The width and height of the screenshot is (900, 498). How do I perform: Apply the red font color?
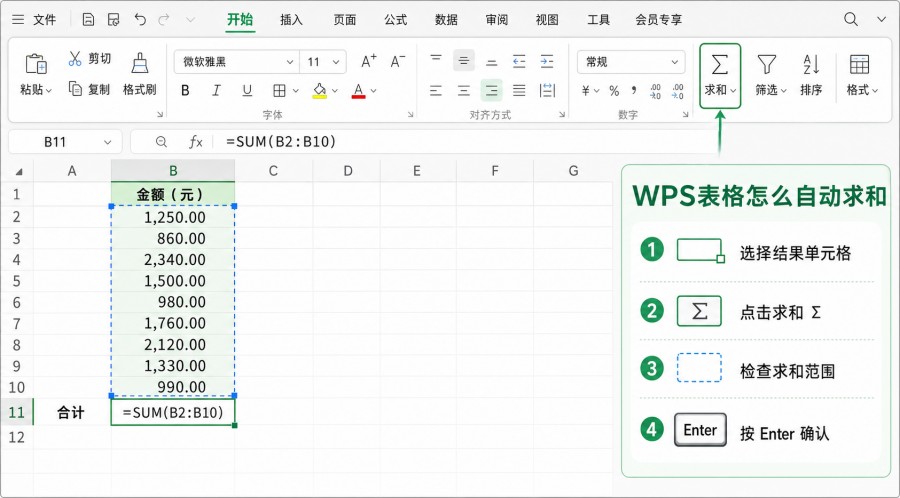(359, 91)
